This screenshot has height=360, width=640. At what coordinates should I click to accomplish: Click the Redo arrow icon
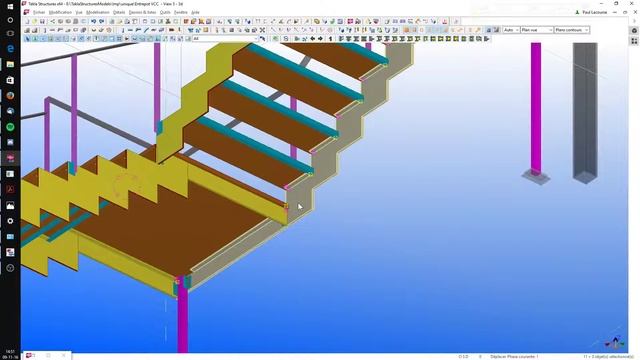[101, 21]
